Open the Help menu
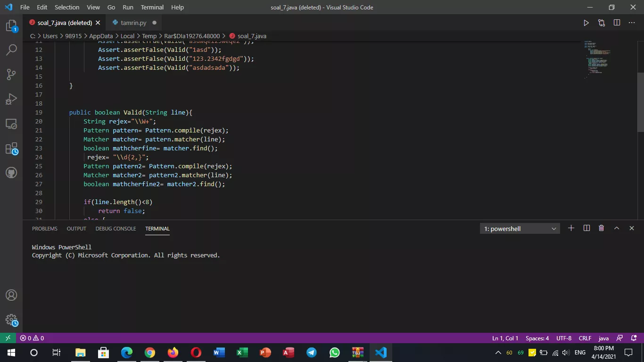The image size is (644, 362). click(x=177, y=7)
